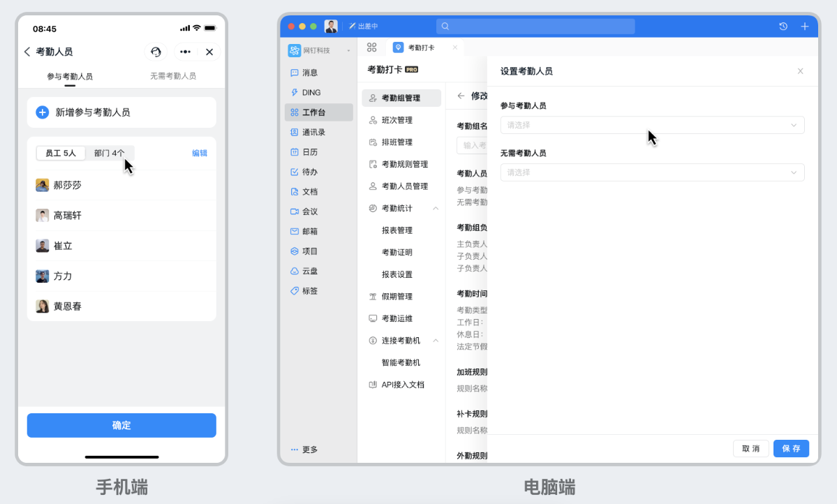Open 考勤规则管理 in the attendance menu
The width and height of the screenshot is (837, 504).
click(401, 164)
